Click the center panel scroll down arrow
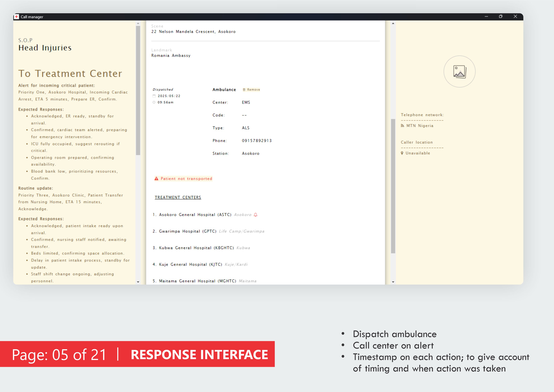This screenshot has width=554, height=392. (x=393, y=282)
